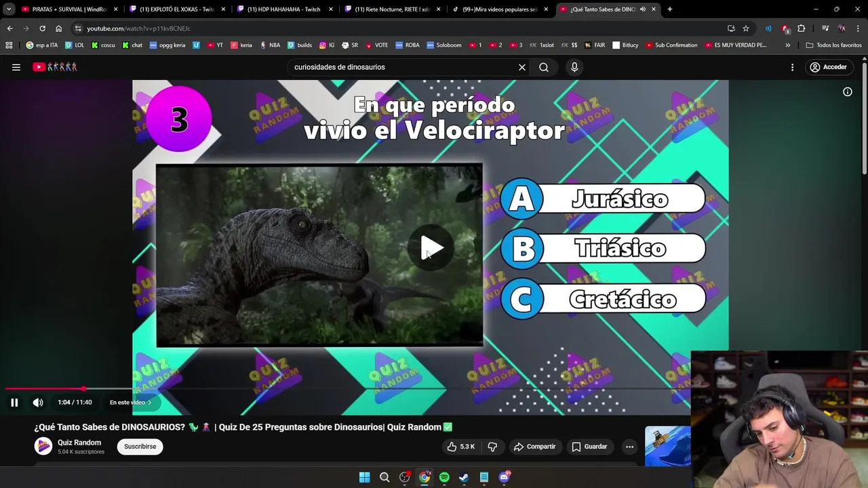Click the next video thumbnail on right
Image resolution: width=868 pixels, height=488 pixels.
tap(668, 446)
